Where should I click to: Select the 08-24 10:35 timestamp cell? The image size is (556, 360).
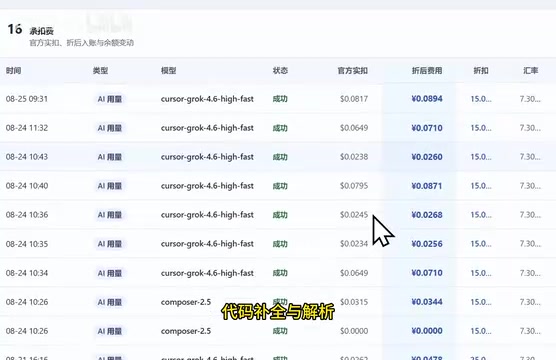(x=27, y=244)
